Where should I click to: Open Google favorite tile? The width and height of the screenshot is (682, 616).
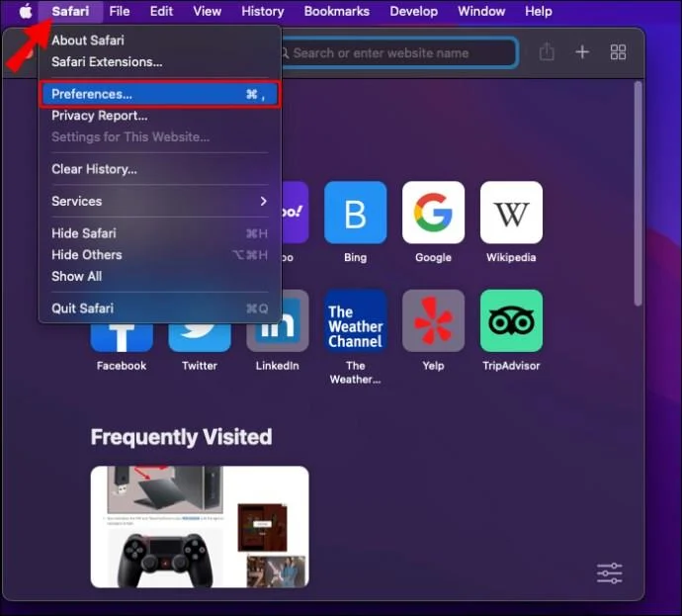pyautogui.click(x=433, y=213)
